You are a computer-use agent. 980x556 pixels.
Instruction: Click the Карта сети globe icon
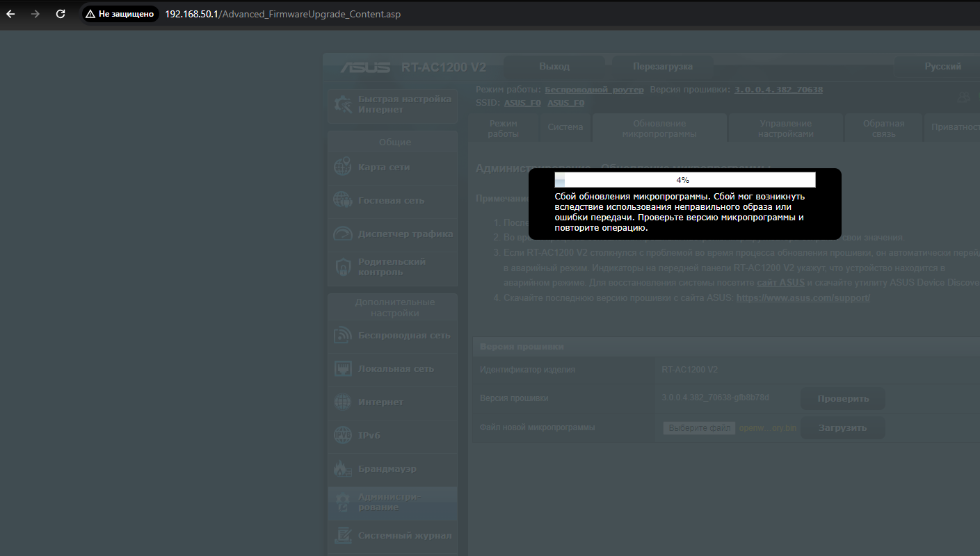[343, 167]
